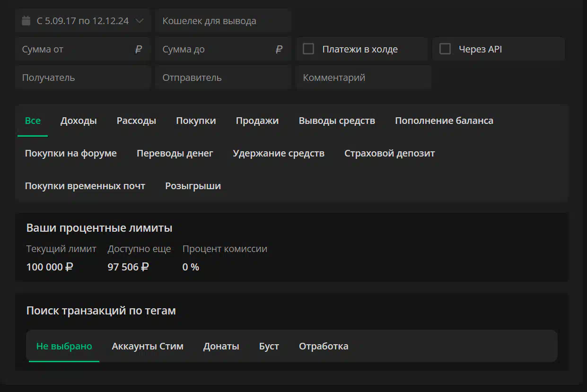Open the Покупки на форуме tab

pos(71,153)
